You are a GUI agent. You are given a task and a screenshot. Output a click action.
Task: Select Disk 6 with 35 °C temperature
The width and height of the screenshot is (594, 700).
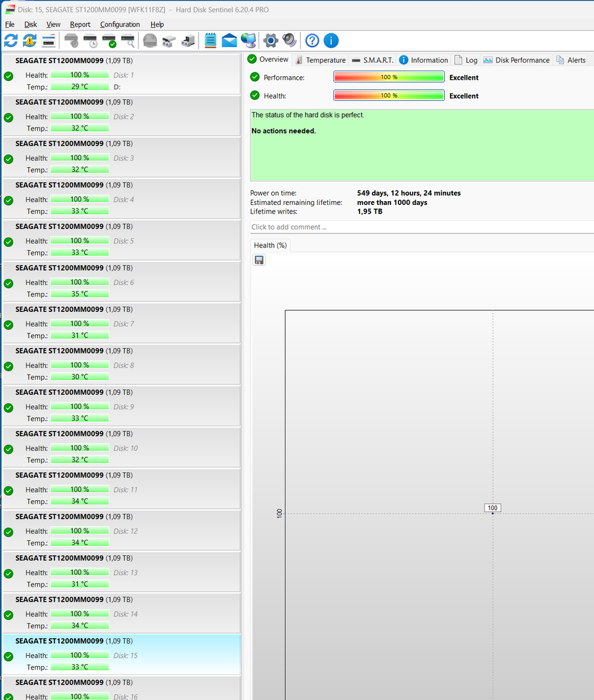pyautogui.click(x=121, y=282)
